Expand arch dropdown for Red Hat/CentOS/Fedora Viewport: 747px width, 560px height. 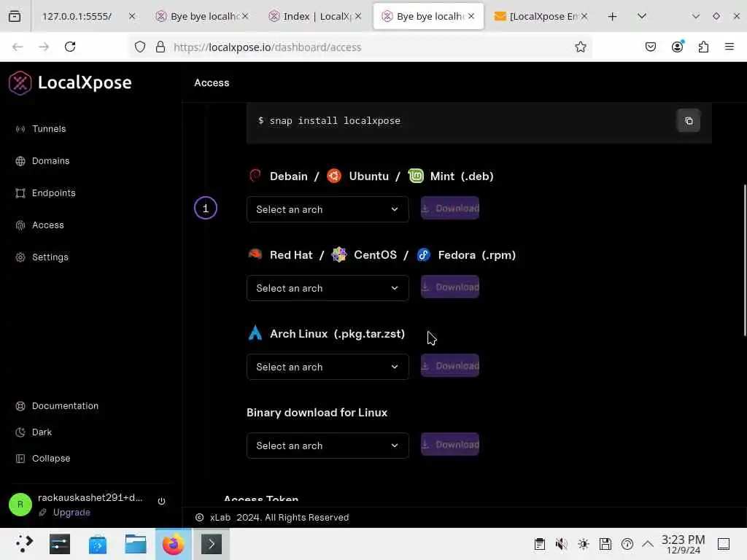(328, 288)
